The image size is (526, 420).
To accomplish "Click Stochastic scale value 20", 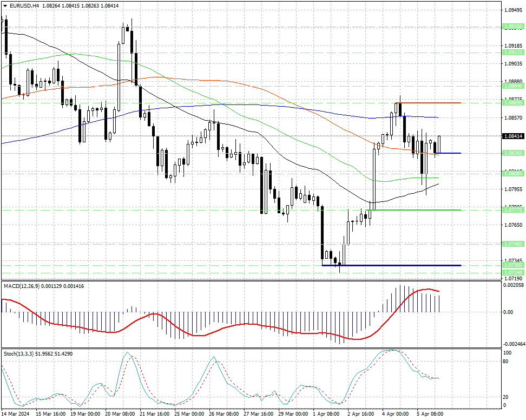I will tap(506, 397).
